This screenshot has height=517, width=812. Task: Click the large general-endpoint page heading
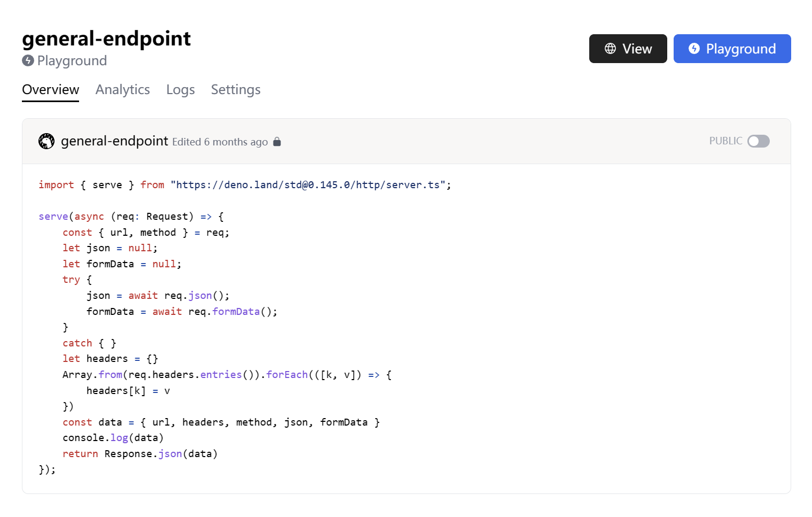tap(106, 38)
